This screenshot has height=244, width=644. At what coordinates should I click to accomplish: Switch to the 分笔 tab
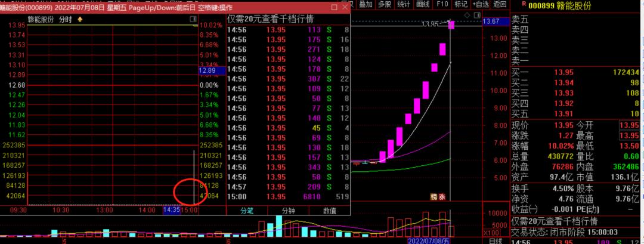click(x=247, y=211)
